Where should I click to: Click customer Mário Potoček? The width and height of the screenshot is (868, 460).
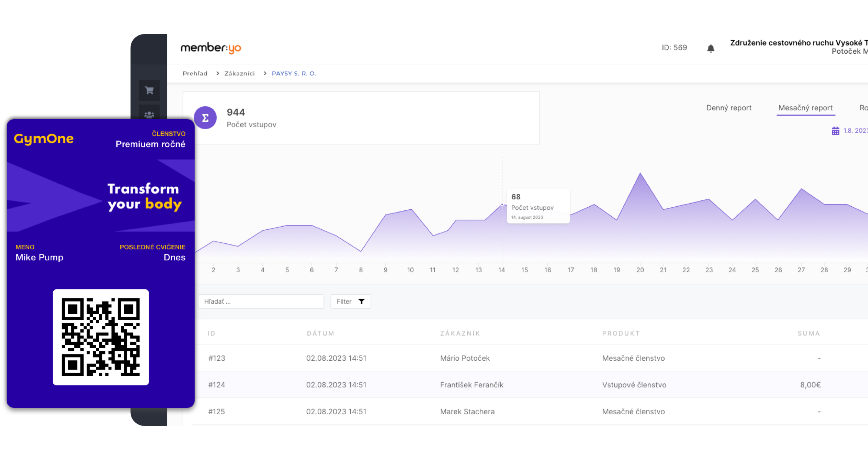tap(465, 358)
